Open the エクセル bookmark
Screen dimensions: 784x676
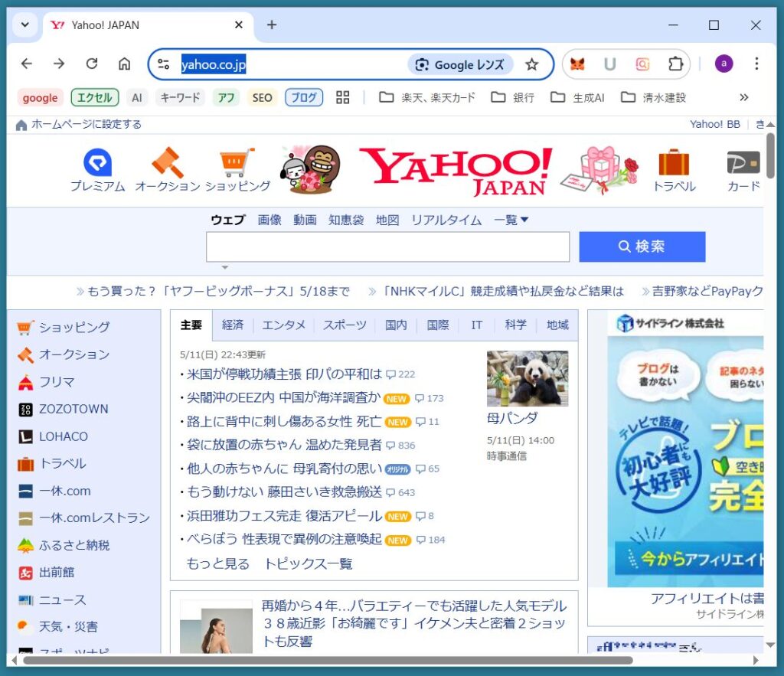click(95, 97)
